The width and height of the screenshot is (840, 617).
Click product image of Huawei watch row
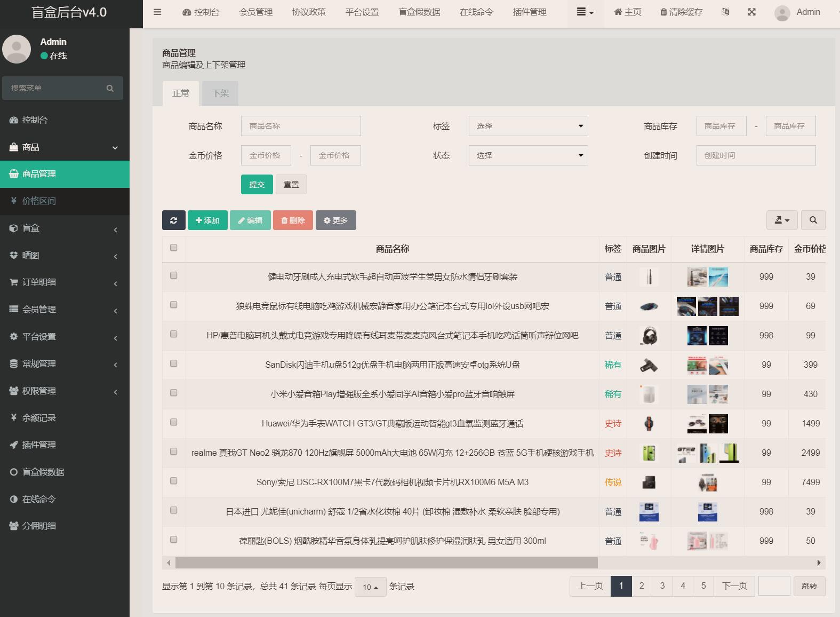click(x=649, y=424)
